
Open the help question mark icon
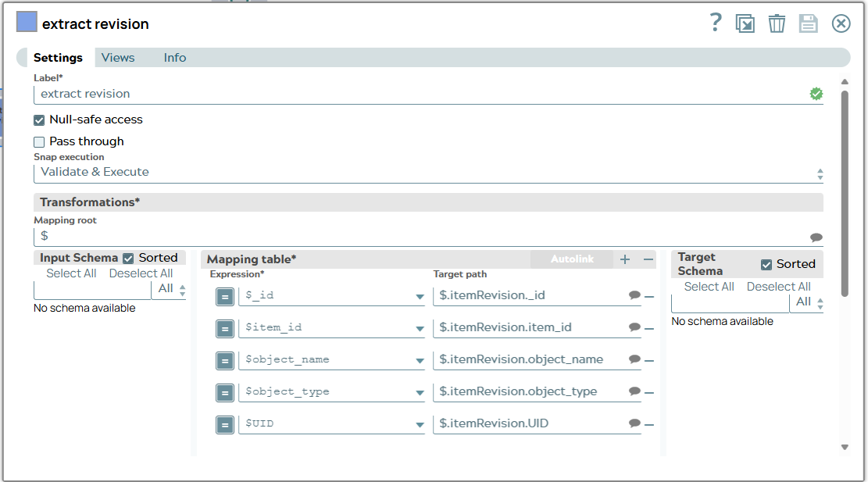(715, 23)
